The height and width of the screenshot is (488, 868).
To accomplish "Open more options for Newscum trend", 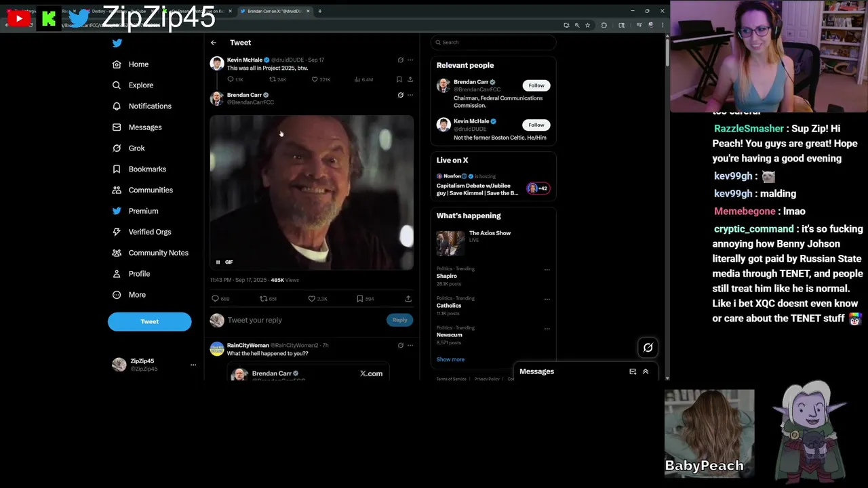I will (547, 329).
